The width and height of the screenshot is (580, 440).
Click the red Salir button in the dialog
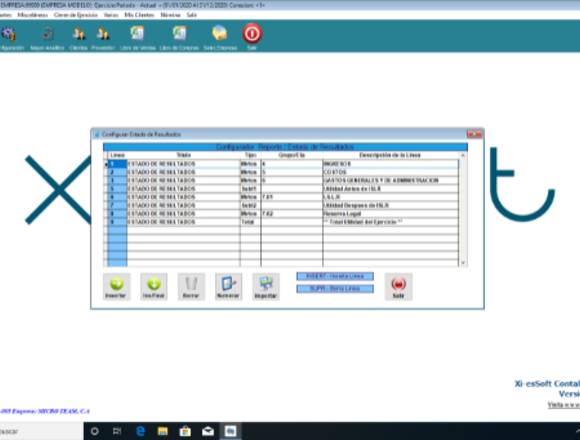click(x=398, y=287)
